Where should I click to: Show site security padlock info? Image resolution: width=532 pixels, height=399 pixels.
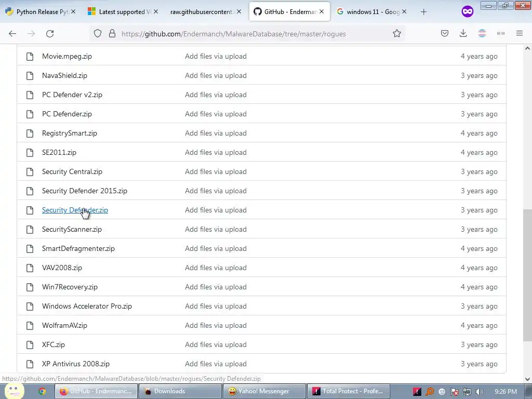[x=112, y=34]
